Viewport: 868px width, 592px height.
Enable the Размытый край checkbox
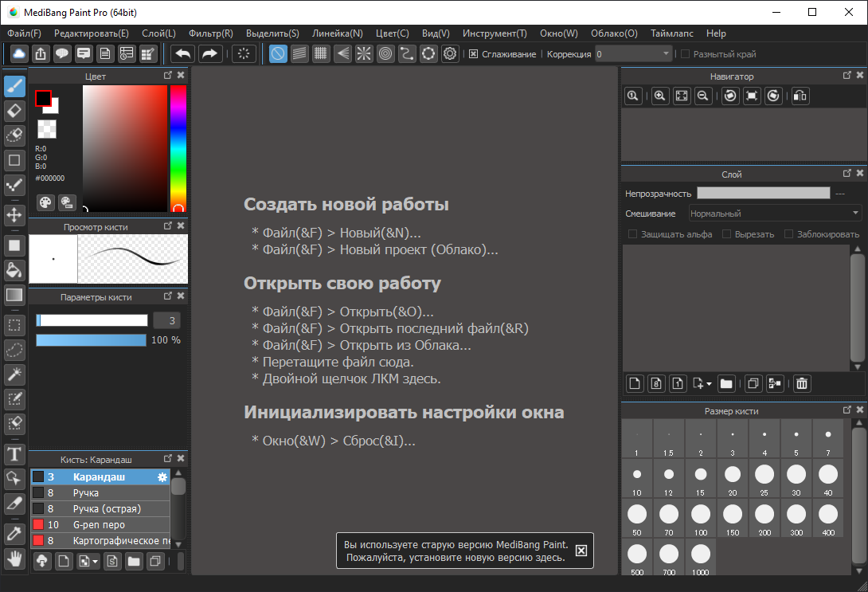pos(686,54)
